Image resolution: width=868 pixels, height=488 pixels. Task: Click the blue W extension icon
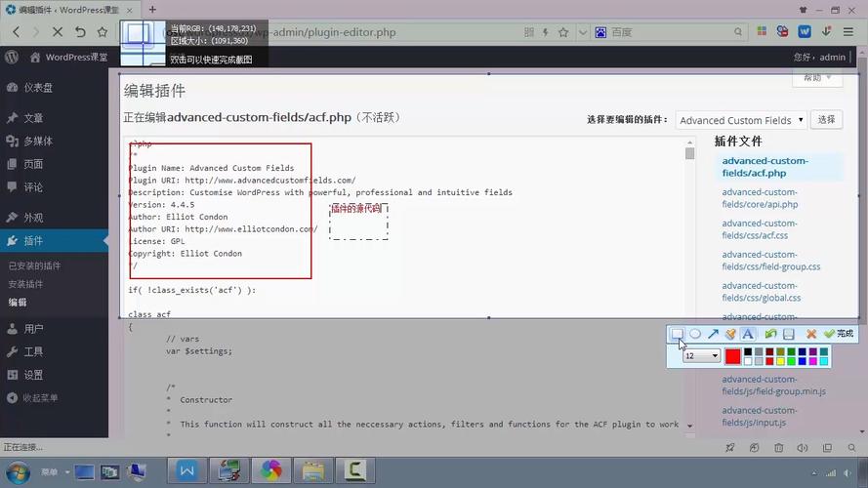point(805,31)
